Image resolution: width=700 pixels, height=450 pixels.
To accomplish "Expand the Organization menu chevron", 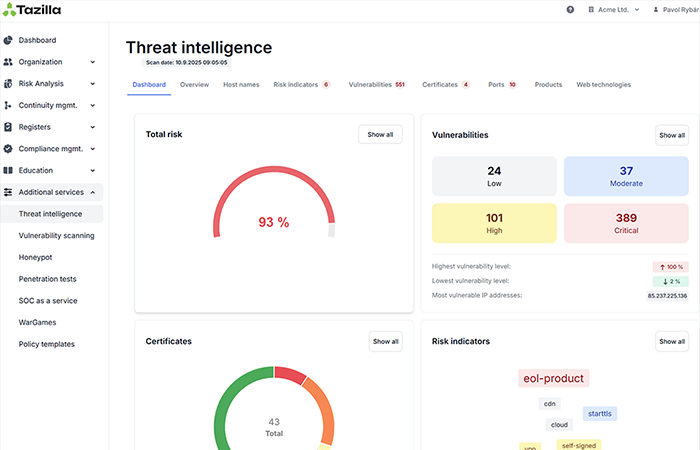I will (x=93, y=62).
